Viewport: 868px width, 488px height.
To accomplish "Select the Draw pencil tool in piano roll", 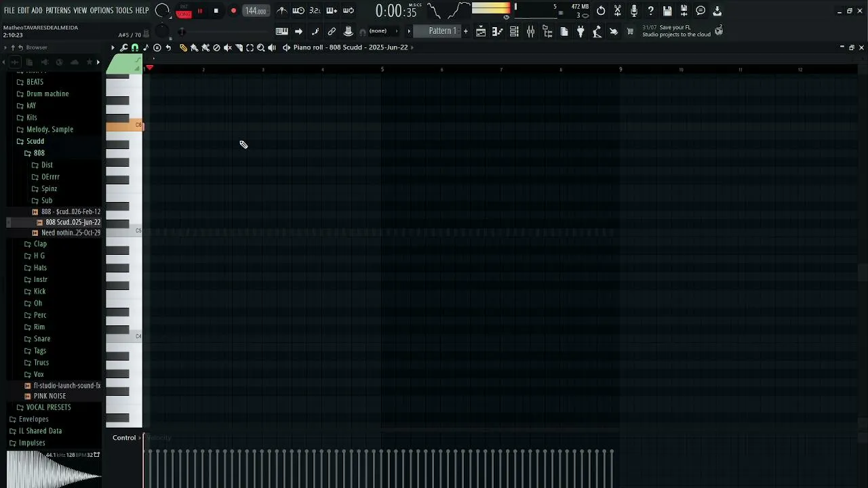I will point(183,47).
